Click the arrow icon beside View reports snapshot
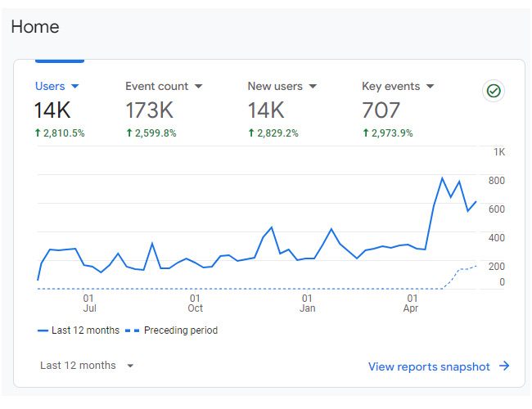The image size is (532, 409). pyautogui.click(x=505, y=366)
